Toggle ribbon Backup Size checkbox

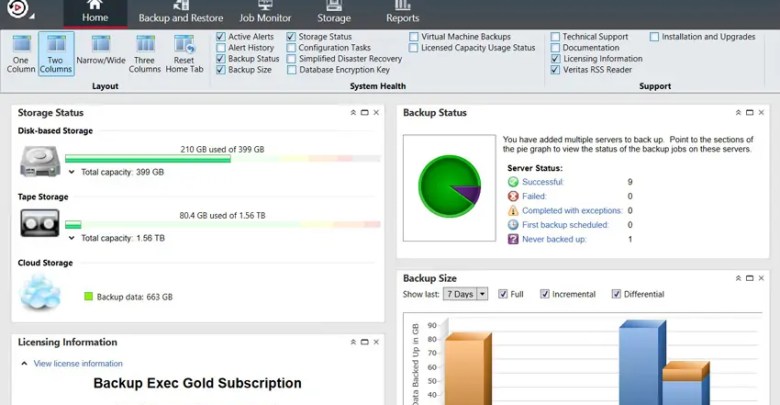click(221, 70)
